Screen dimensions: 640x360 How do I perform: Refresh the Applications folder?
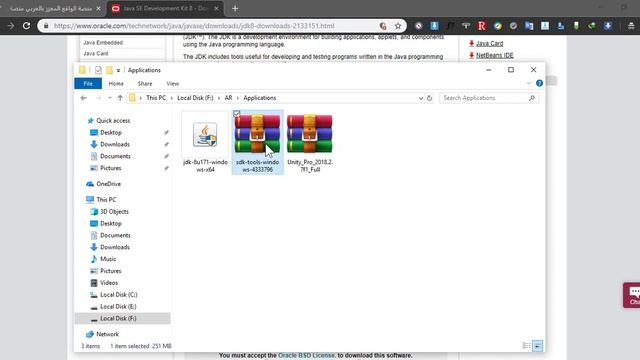click(429, 98)
